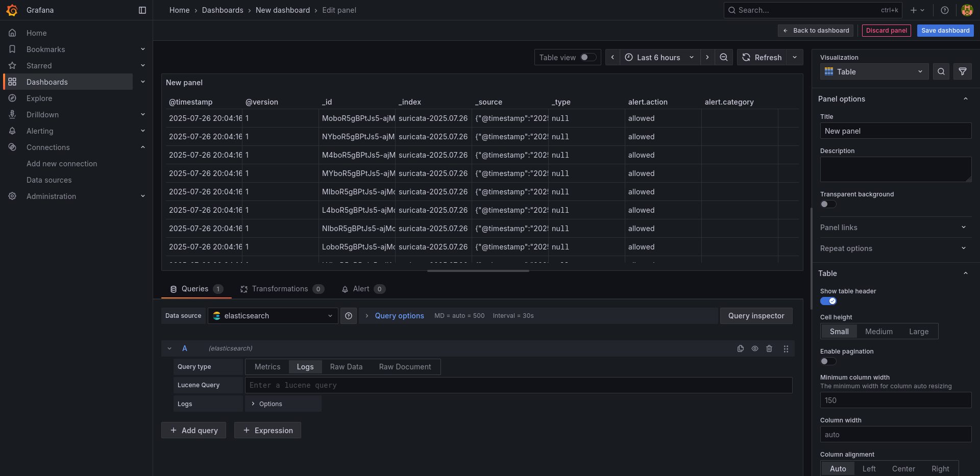The image size is (980, 476).
Task: Click the data source help icon
Action: click(x=349, y=316)
